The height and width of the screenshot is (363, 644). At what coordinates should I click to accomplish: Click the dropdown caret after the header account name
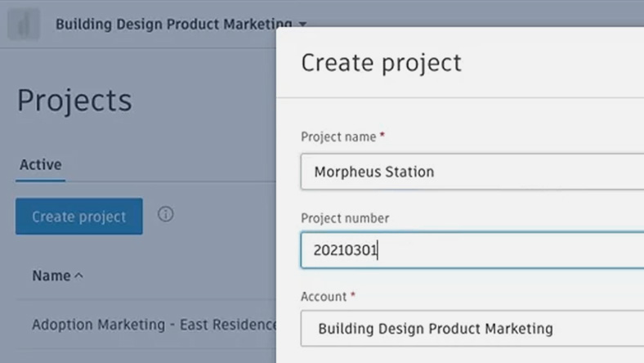302,25
